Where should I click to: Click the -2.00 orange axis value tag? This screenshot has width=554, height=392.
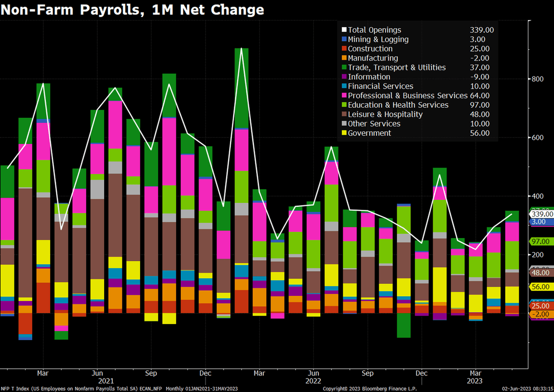point(541,315)
